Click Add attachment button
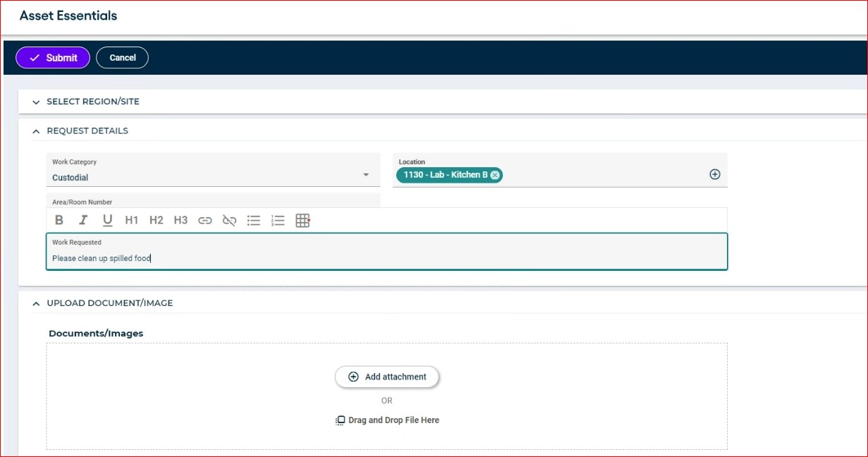Screen dimensions: 868x457 tap(387, 377)
